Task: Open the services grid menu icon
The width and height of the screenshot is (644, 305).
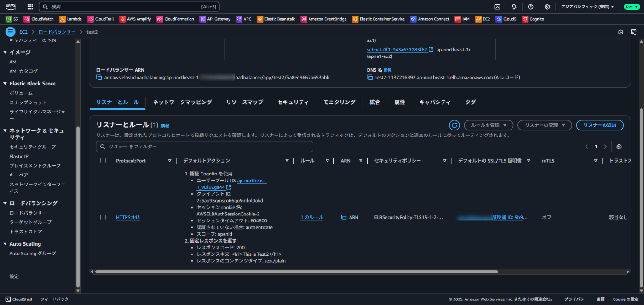Action: click(30, 6)
